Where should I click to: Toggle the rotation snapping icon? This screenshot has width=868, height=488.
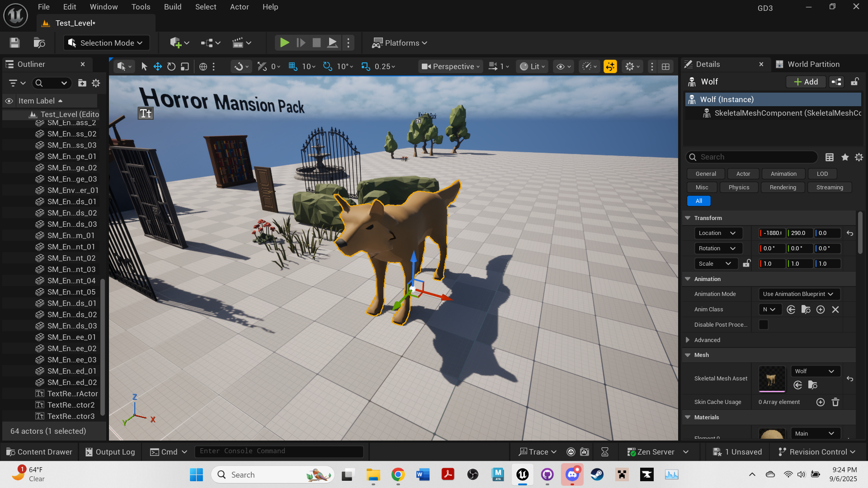327,67
